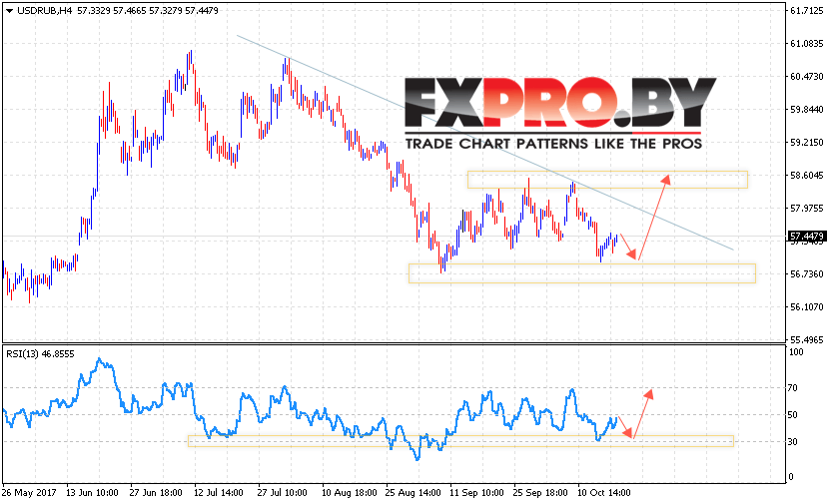
Task: Click the 25 Aug 14:00 date label
Action: click(x=413, y=492)
